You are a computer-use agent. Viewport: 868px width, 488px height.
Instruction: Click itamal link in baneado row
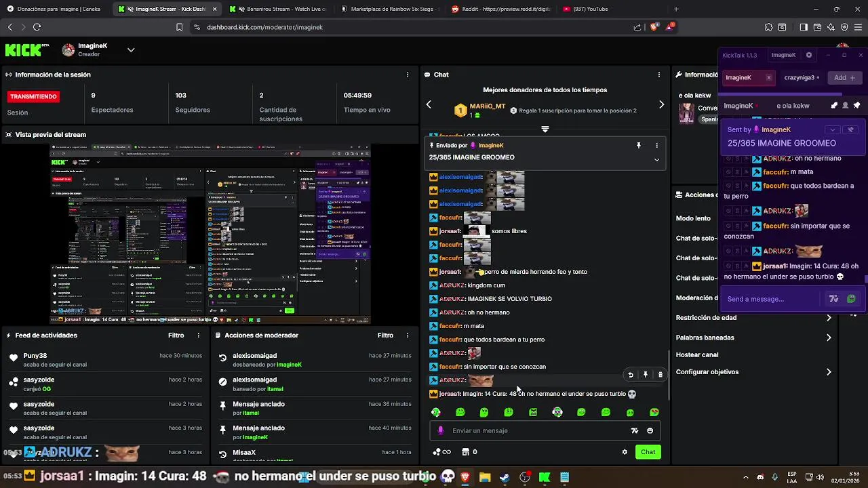(275, 389)
